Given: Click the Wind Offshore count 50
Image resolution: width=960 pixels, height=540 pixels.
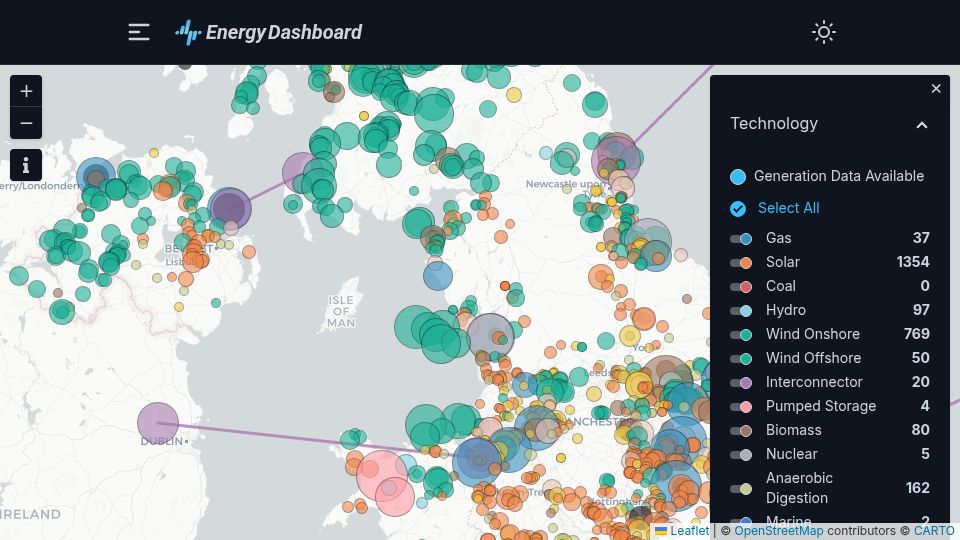Looking at the screenshot, I should [x=921, y=358].
